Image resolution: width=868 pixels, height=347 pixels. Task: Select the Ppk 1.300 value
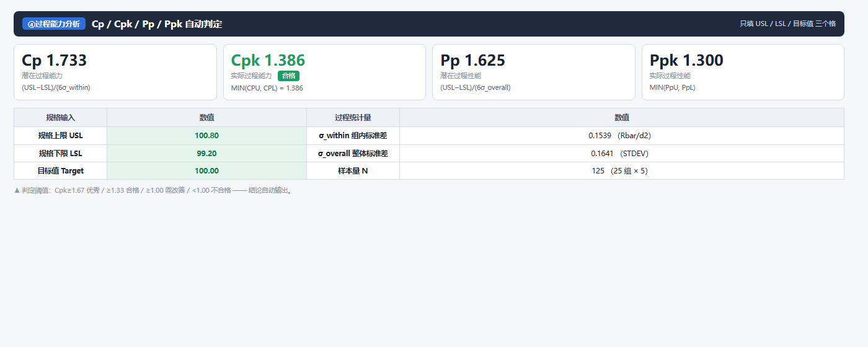pos(686,60)
